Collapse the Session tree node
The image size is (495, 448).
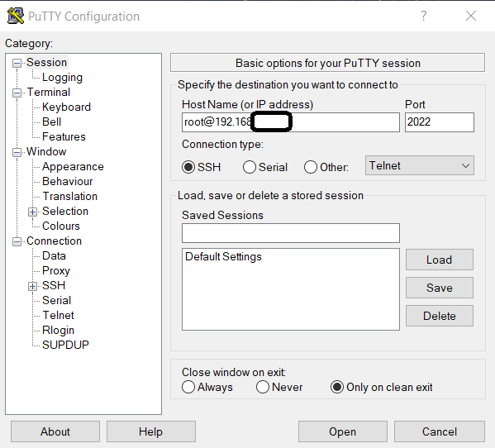(17, 63)
